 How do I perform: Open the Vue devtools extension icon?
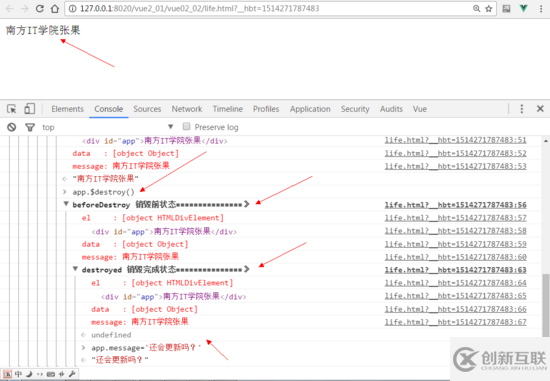tap(523, 8)
